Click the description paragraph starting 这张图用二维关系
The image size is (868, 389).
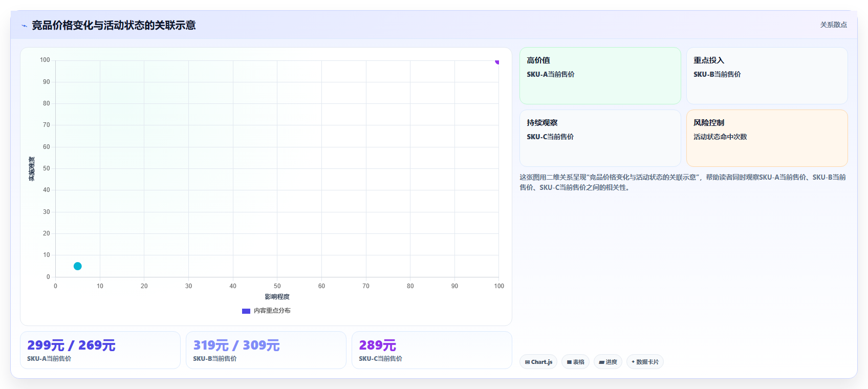point(683,182)
